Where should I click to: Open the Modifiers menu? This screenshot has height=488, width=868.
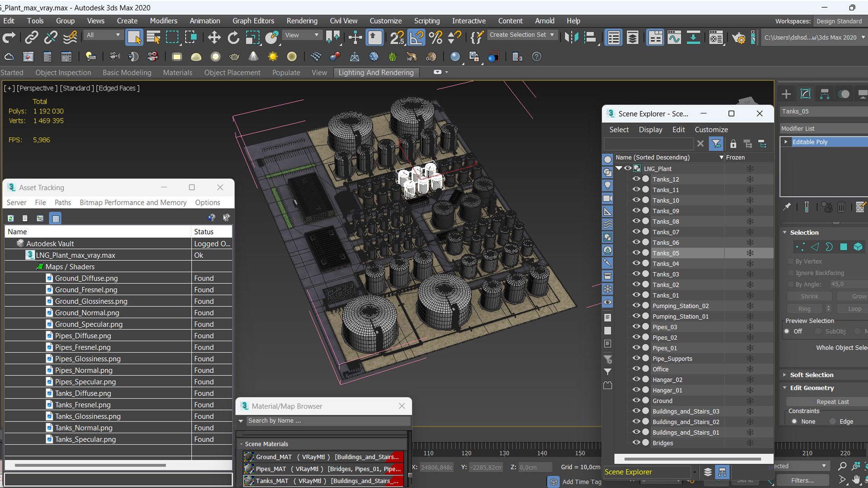tap(164, 21)
